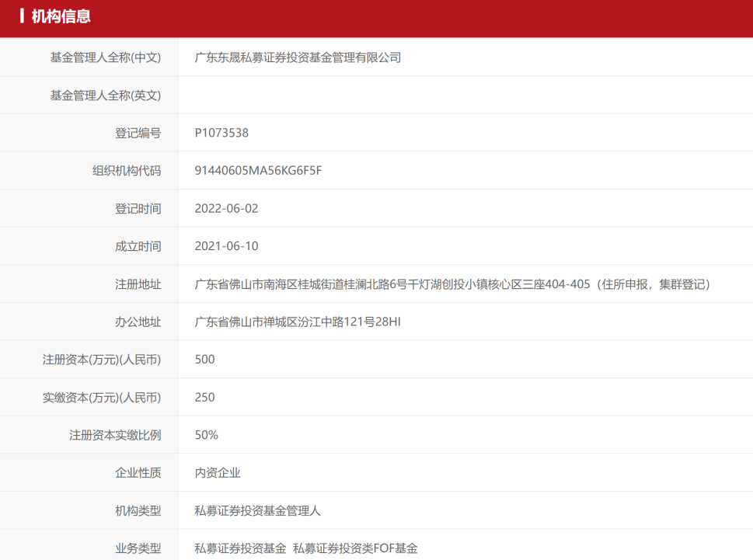Click the registration number P1073538

coord(220,132)
